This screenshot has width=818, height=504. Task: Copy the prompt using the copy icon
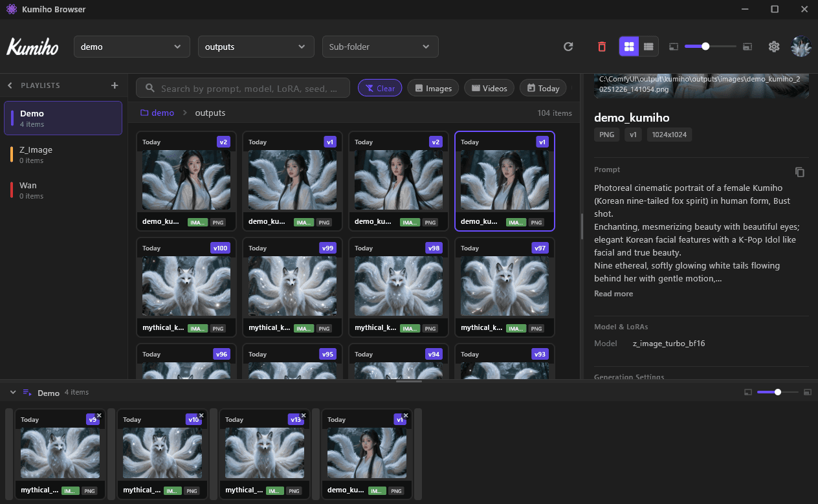(800, 172)
